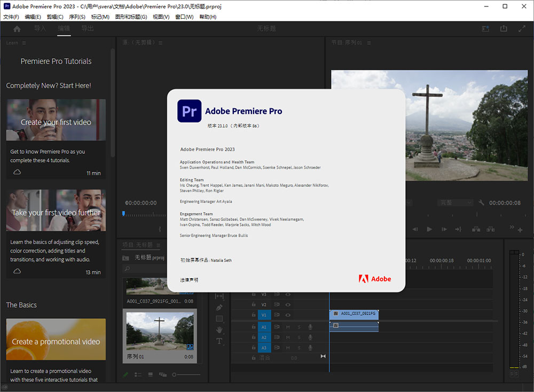Solo audio track A2
This screenshot has height=392, width=534.
[x=299, y=337]
